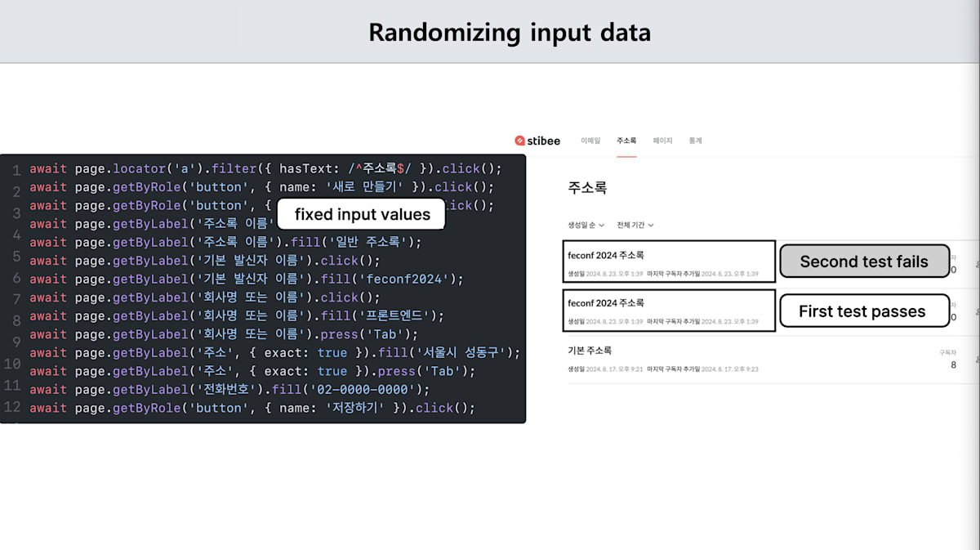980x550 pixels.
Task: Click code line filling '서울시 성동구'
Action: [x=274, y=352]
